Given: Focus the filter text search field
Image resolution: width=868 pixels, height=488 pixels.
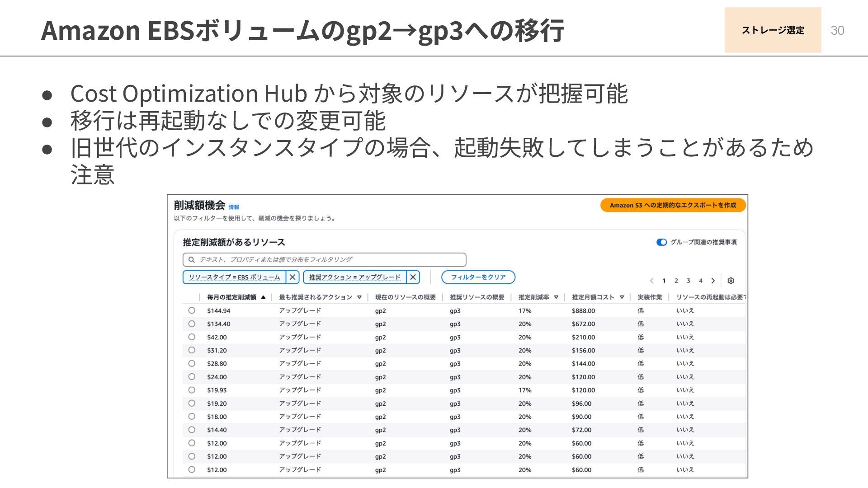Looking at the screenshot, I should [x=324, y=259].
